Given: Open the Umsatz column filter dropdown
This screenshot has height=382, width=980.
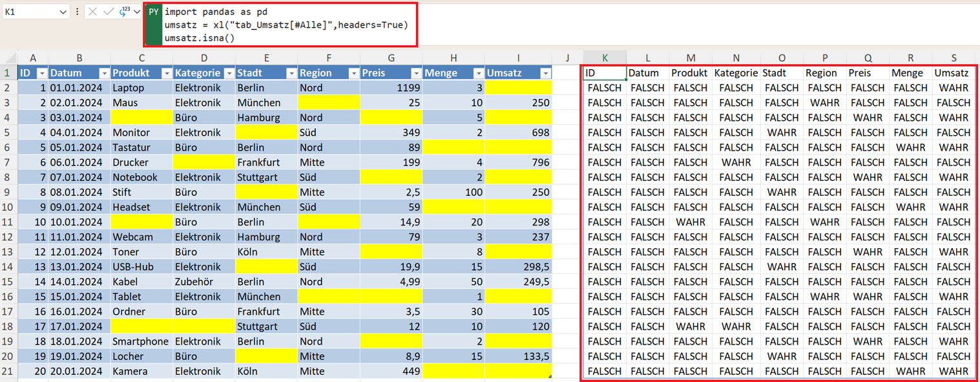Looking at the screenshot, I should (x=545, y=74).
